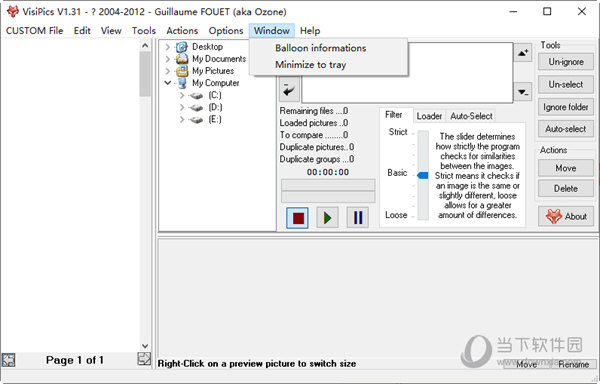The width and height of the screenshot is (600, 384).
Task: Close the open Window menu
Action: 272,31
